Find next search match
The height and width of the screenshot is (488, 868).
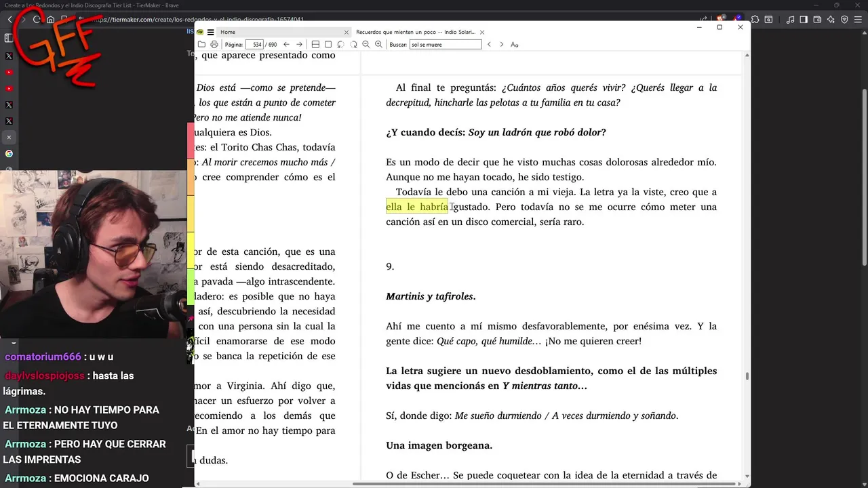tap(502, 44)
